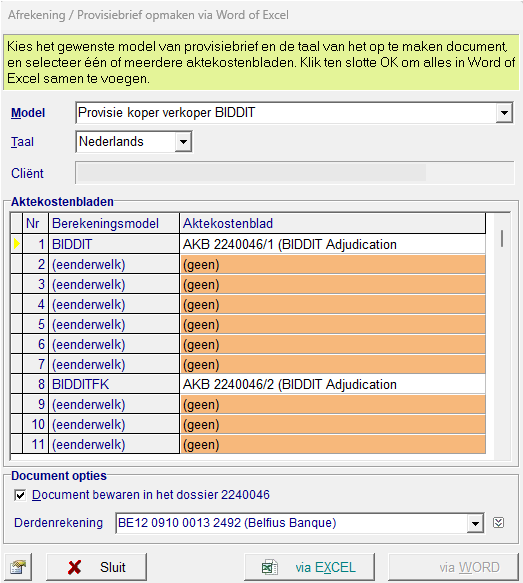Open the Derdenrekening account dropdown
523x583 pixels.
[475, 524]
